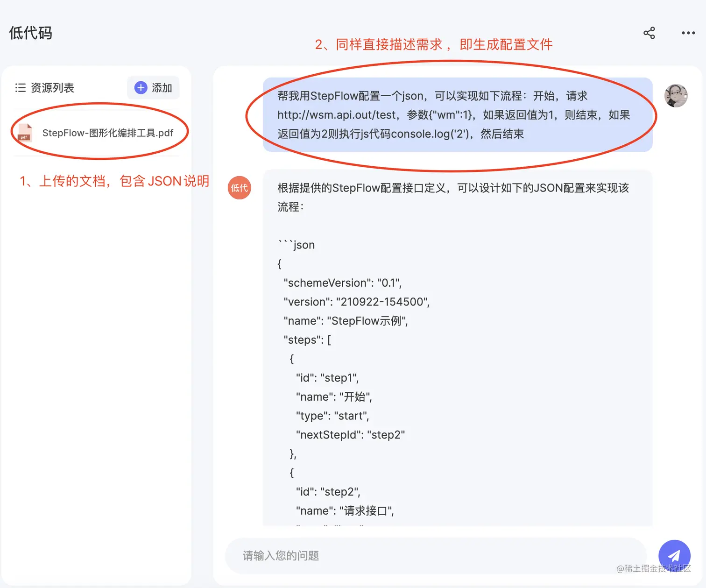Click the line "type": "start"

332,416
